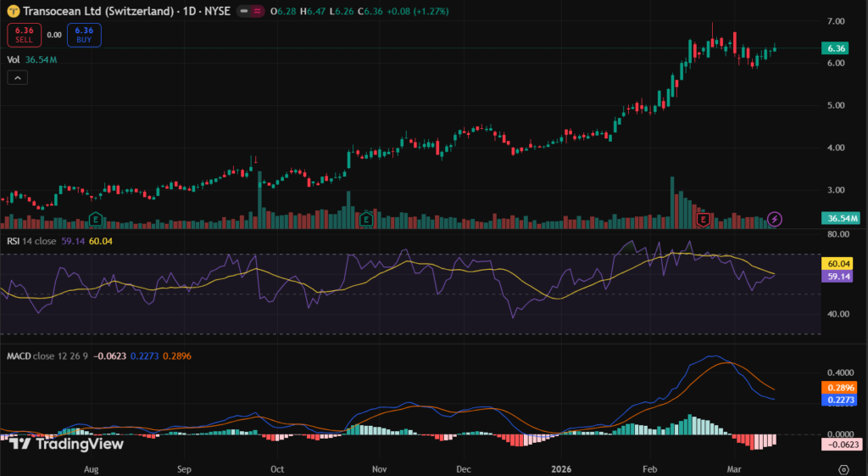Open the earnings marker near August
868x476 pixels.
click(96, 219)
